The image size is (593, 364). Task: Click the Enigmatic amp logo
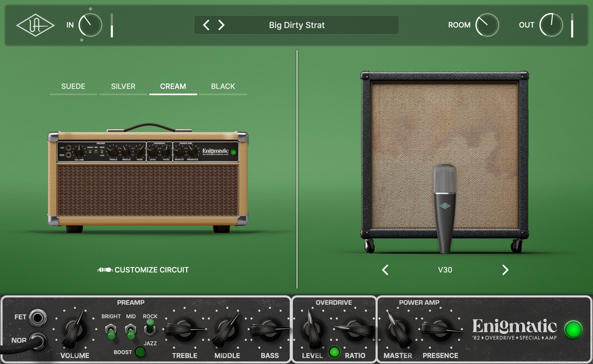515,329
